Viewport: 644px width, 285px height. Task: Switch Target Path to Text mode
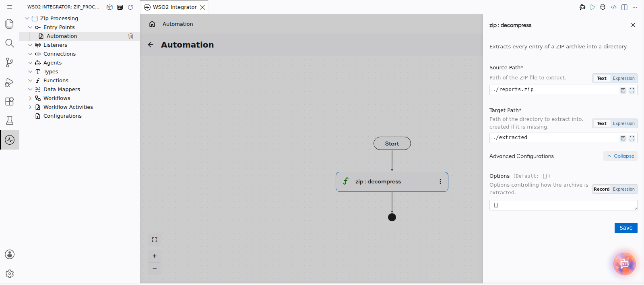coord(602,123)
